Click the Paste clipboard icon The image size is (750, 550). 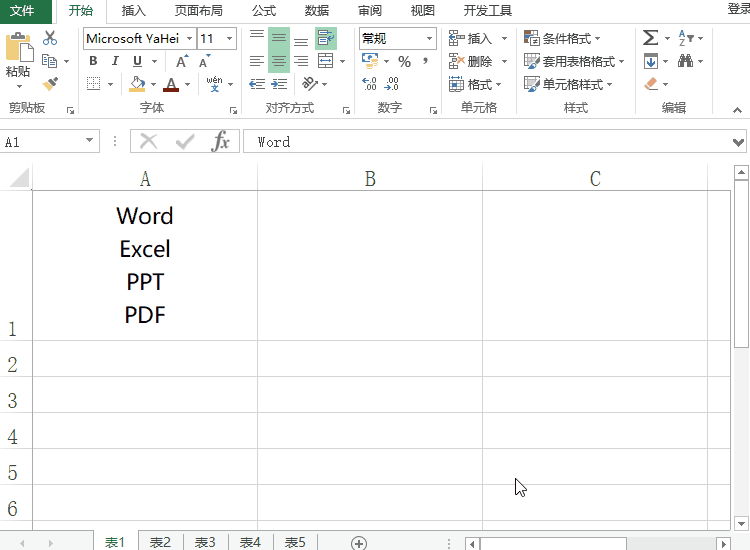[19, 47]
